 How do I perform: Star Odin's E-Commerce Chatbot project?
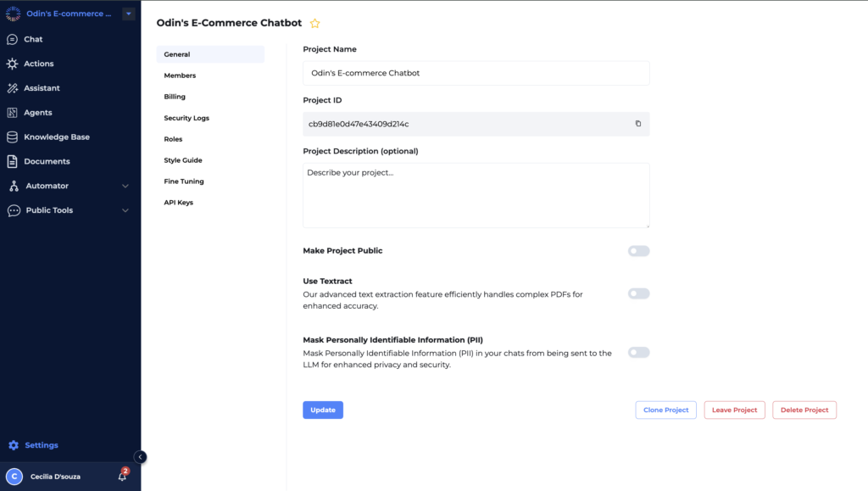coord(314,24)
